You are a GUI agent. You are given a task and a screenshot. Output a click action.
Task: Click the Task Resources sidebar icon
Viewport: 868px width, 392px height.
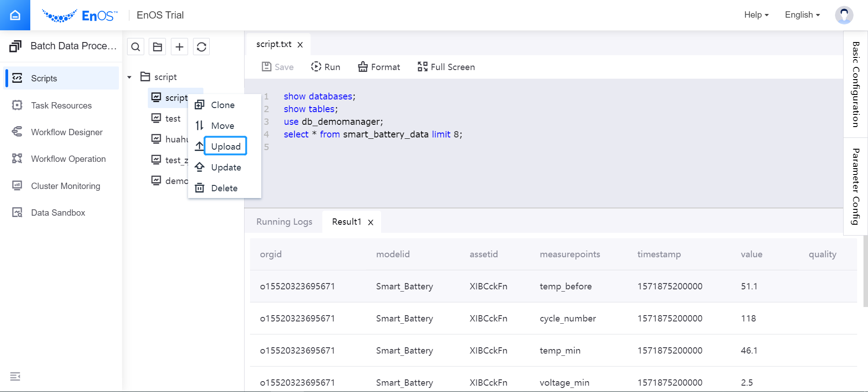pyautogui.click(x=17, y=105)
